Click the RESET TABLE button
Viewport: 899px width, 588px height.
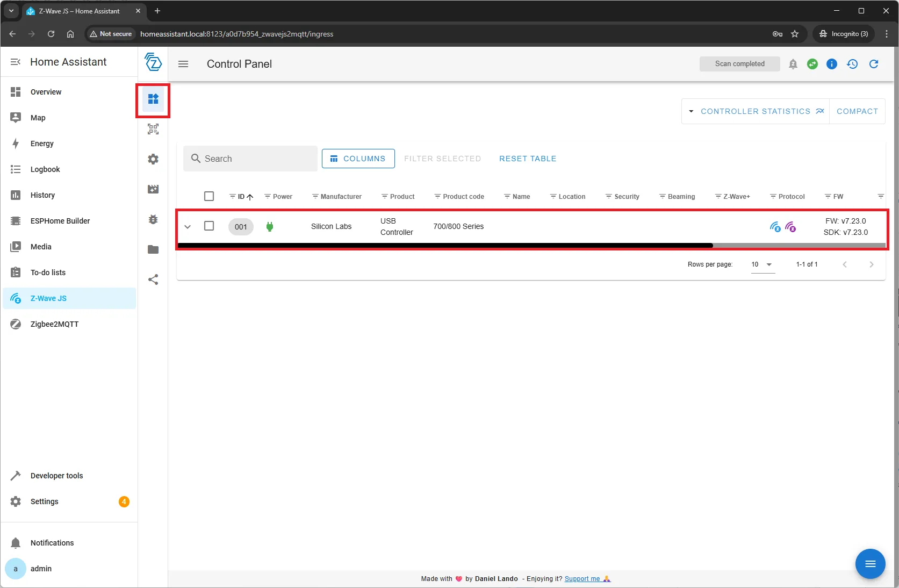527,159
